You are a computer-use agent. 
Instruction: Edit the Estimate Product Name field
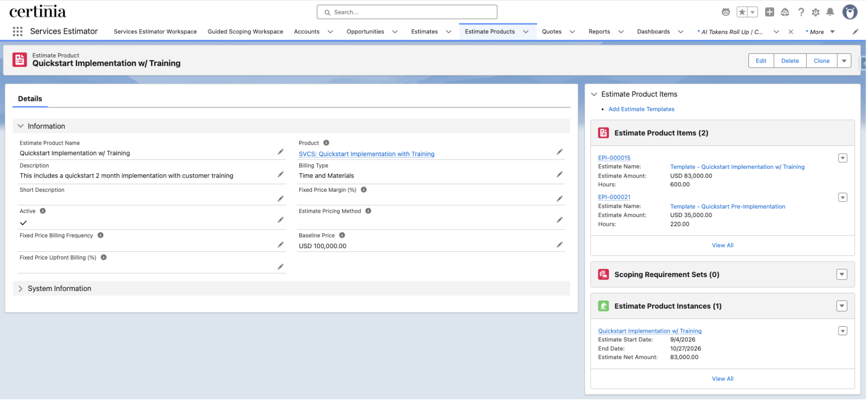click(281, 152)
